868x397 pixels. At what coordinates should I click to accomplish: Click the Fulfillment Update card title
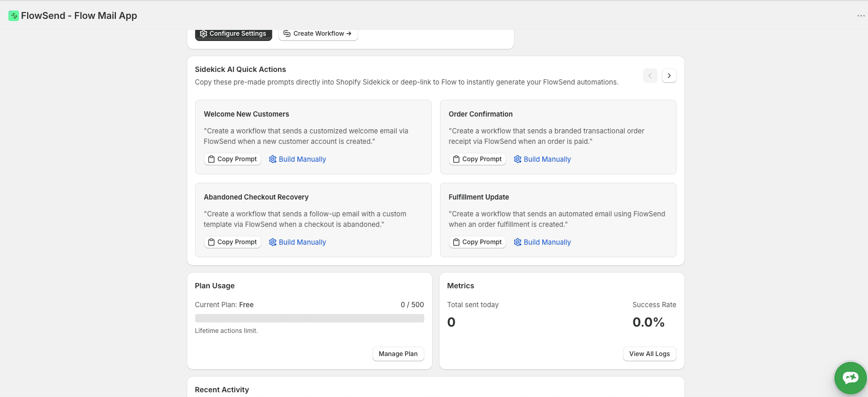tap(479, 197)
